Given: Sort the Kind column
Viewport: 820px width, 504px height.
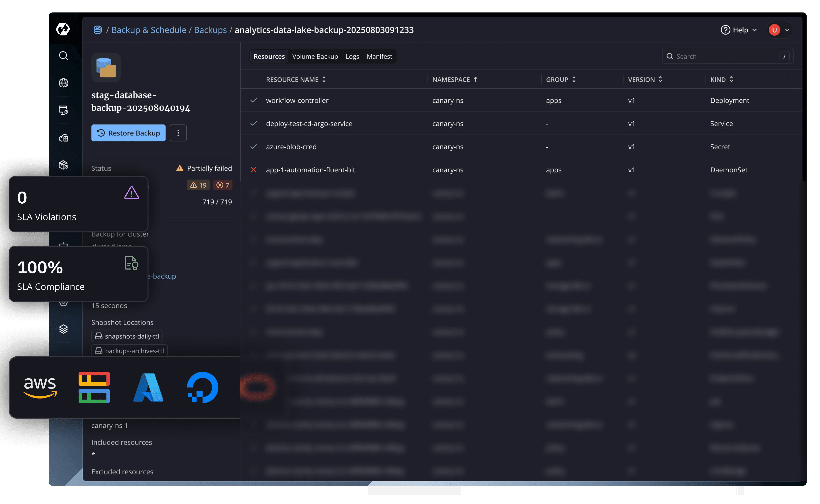Looking at the screenshot, I should tap(722, 79).
